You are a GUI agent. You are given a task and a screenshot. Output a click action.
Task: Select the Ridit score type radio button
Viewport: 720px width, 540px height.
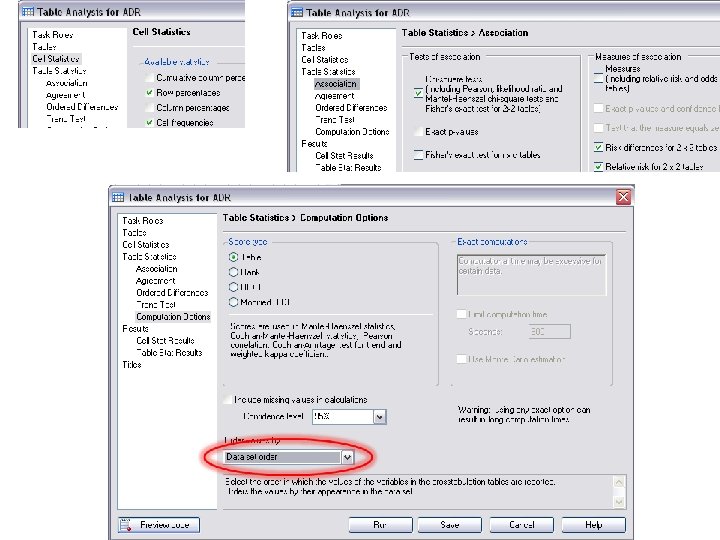(233, 287)
